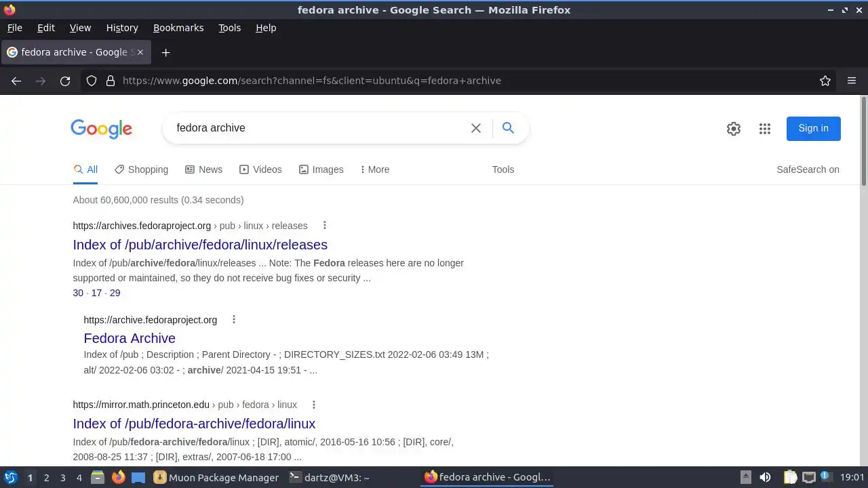This screenshot has height=488, width=868.
Task: Switch to workspace 3 in pager
Action: coord(62,477)
